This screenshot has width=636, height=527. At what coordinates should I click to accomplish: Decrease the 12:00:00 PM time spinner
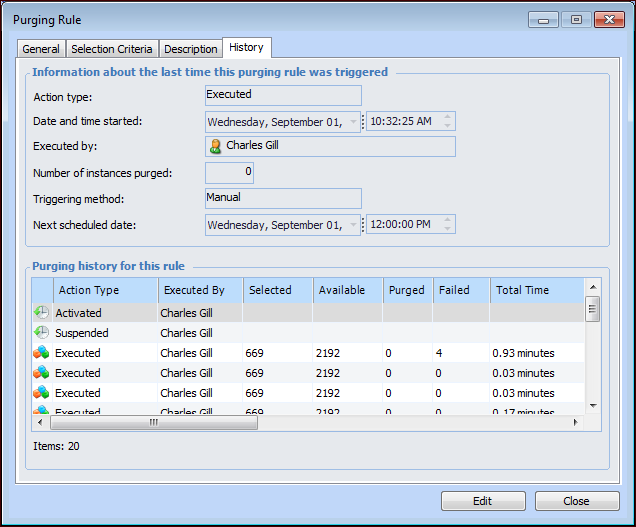pyautogui.click(x=448, y=230)
